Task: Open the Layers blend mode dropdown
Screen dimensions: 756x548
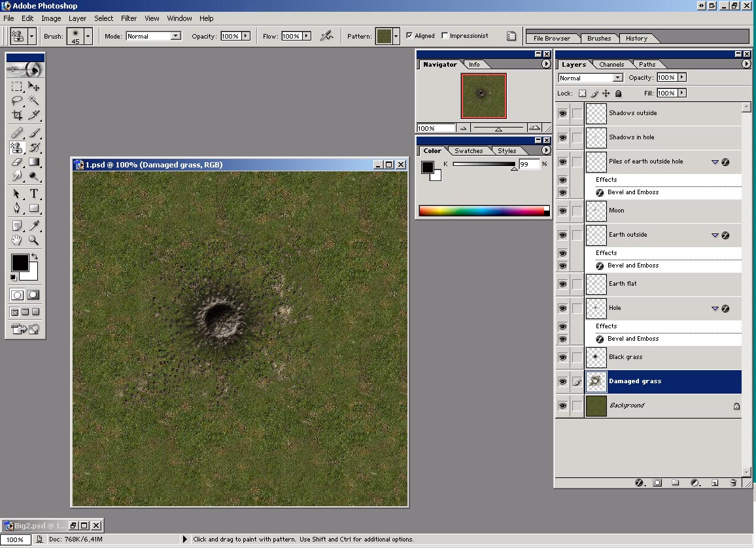Action: tap(617, 78)
